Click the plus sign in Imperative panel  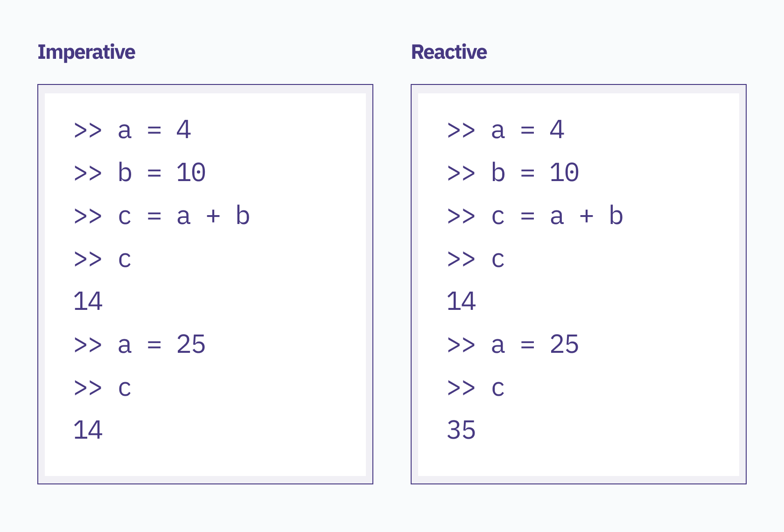click(x=213, y=216)
